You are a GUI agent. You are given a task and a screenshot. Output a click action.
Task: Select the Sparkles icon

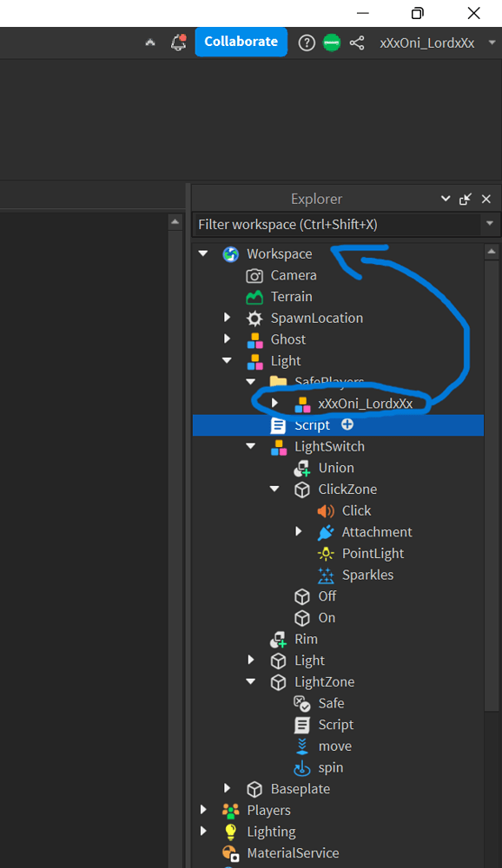click(x=326, y=575)
